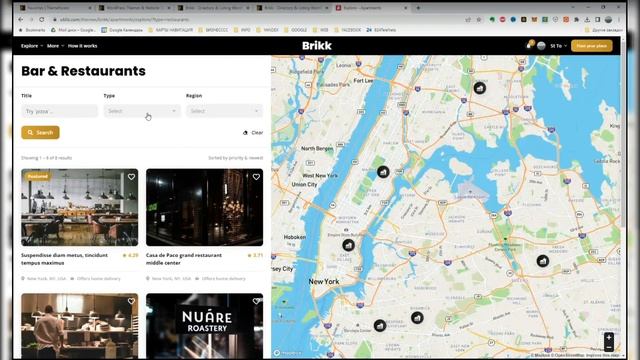Open the WEB bookmarks folder

[320, 30]
